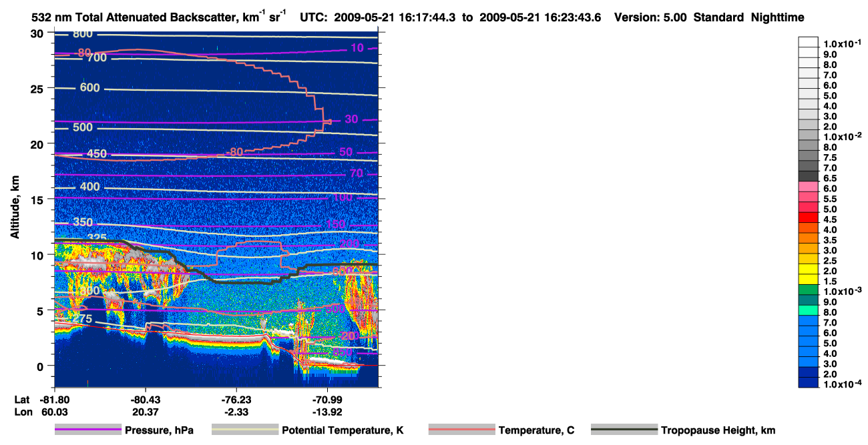Click the '1.0x10-2' color bar label
The width and height of the screenshot is (868, 445).
tap(842, 136)
